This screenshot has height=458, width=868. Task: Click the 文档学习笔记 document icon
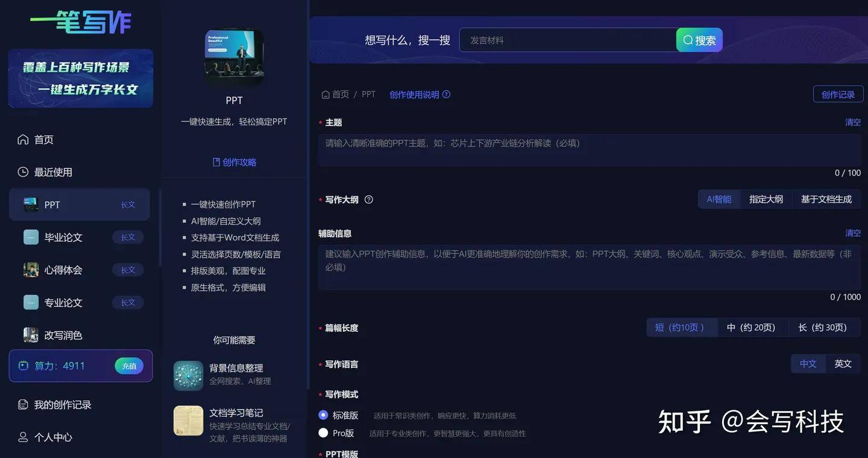[x=189, y=421]
